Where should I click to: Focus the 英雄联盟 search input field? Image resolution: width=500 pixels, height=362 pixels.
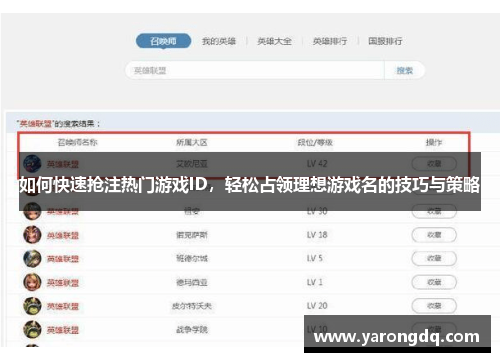click(255, 70)
